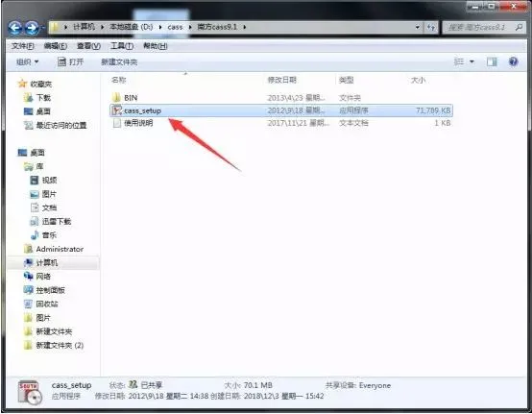
Task: Create a folder with 新建文件夹 button
Action: tap(119, 62)
